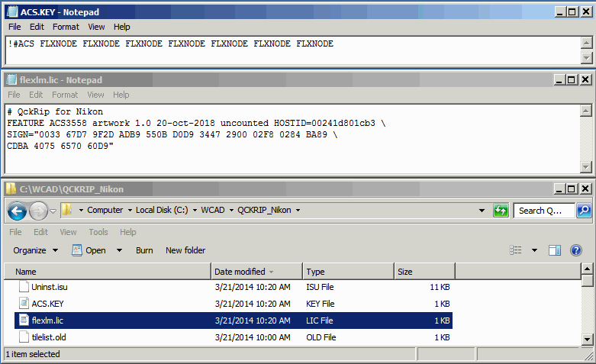The height and width of the screenshot is (364, 596).
Task: Open Help menu in ACS.KEY Notepad
Action: [121, 27]
